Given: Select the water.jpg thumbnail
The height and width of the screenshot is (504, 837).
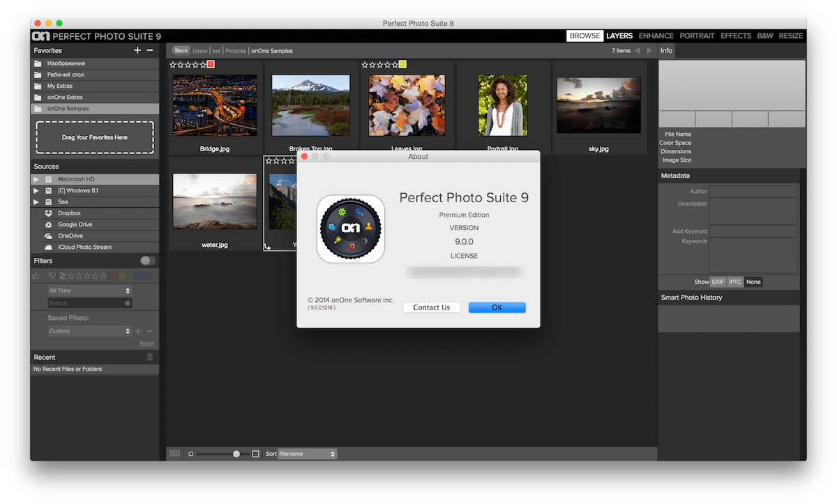Looking at the screenshot, I should click(x=215, y=201).
